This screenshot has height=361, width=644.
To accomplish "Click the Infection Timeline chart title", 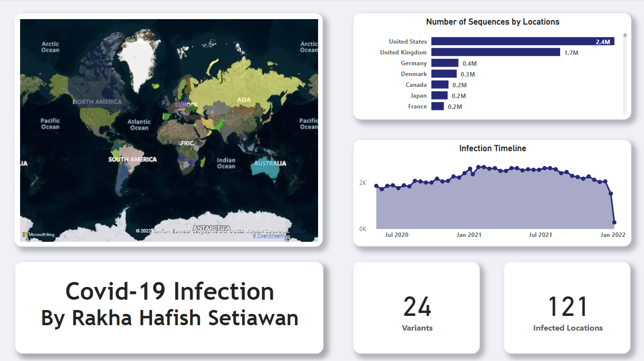I will pyautogui.click(x=493, y=148).
